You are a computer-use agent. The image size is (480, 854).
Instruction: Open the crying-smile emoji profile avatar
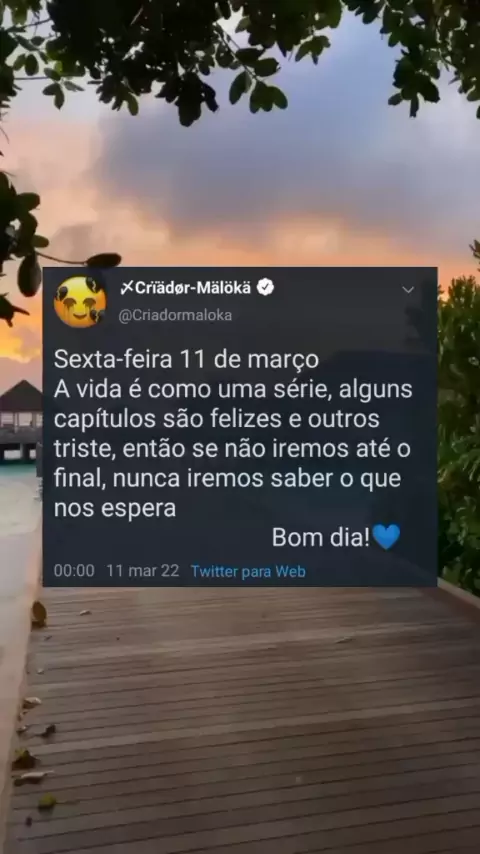[x=80, y=302]
